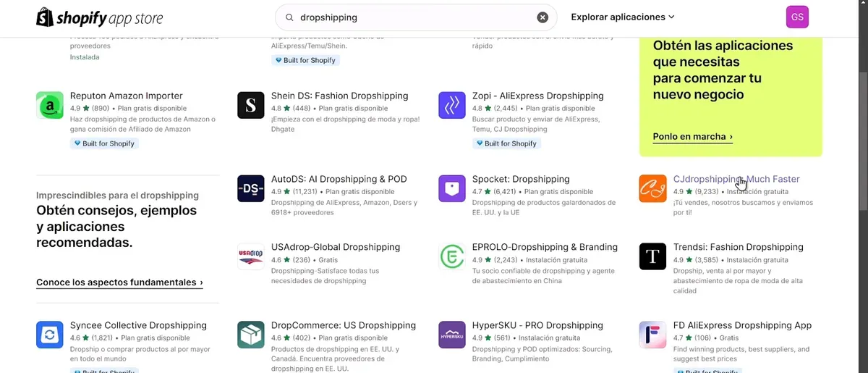Image resolution: width=868 pixels, height=373 pixels.
Task: Open EPROLO-Dropshipping & Branding title
Action: 545,247
